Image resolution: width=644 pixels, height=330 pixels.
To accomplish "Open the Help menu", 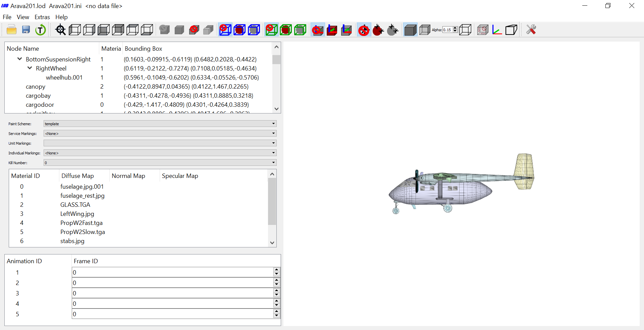I will 61,17.
